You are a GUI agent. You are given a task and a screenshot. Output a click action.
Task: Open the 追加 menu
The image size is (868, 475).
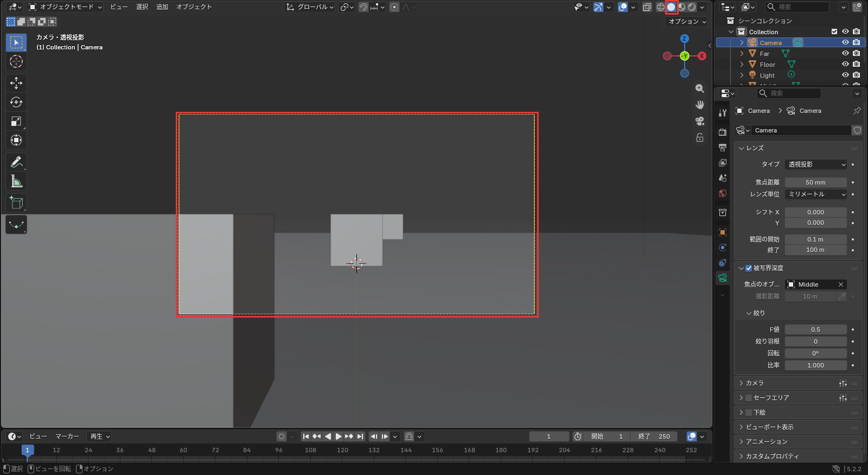click(162, 7)
